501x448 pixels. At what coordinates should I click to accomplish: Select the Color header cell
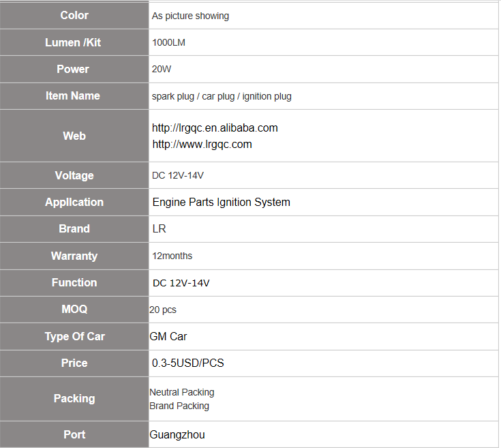(x=74, y=15)
